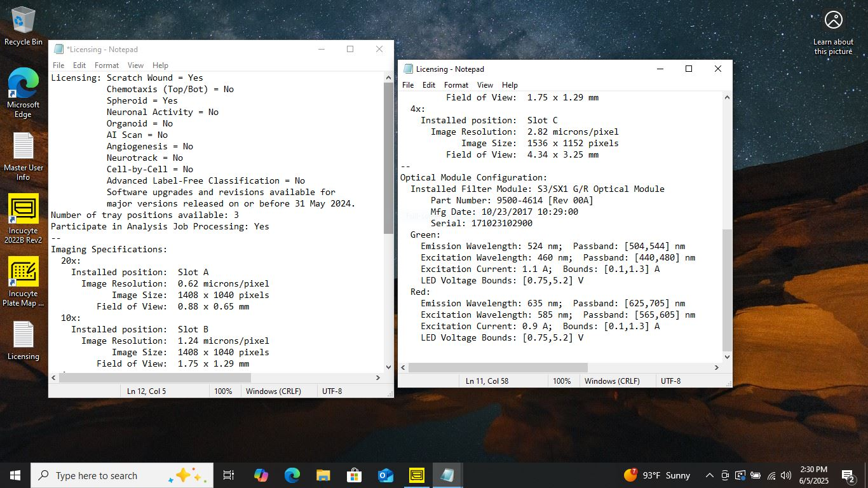Open the Recycle Bin desktop icon
Image resolution: width=868 pixels, height=488 pixels.
tap(24, 26)
